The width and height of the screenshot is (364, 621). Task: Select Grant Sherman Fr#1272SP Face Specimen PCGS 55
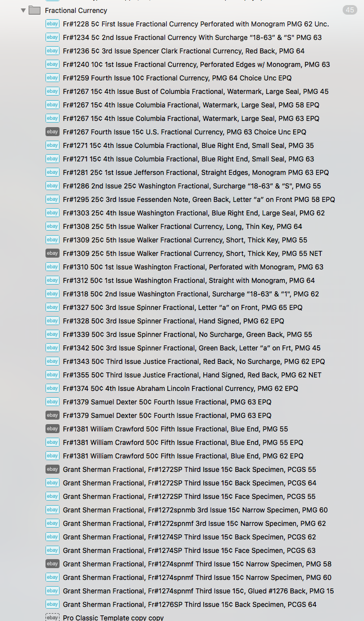tap(189, 496)
